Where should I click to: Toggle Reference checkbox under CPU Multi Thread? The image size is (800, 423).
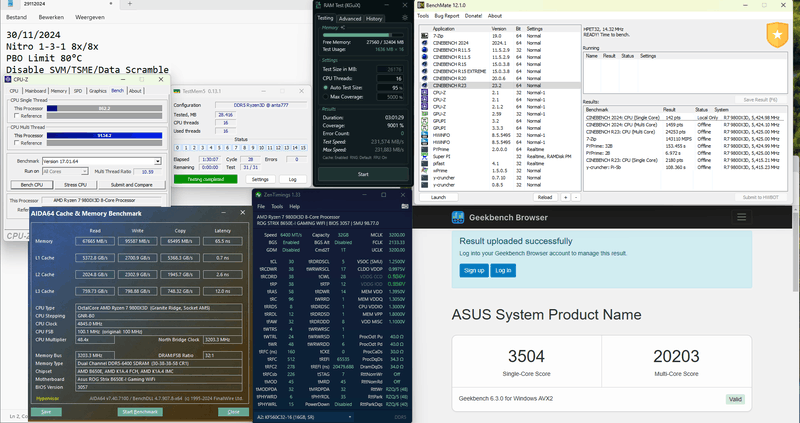[17, 143]
